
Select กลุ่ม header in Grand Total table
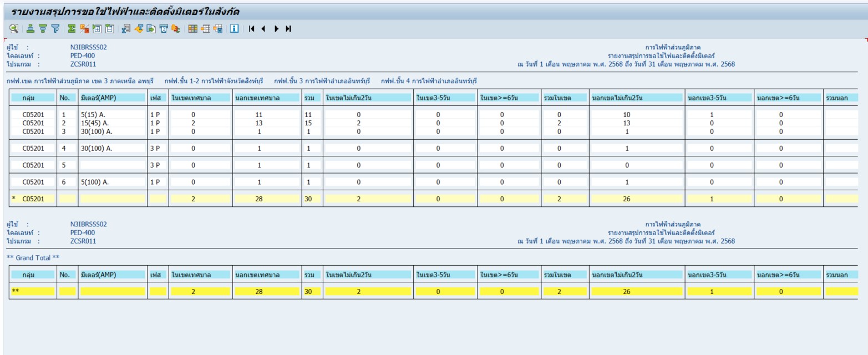point(33,275)
